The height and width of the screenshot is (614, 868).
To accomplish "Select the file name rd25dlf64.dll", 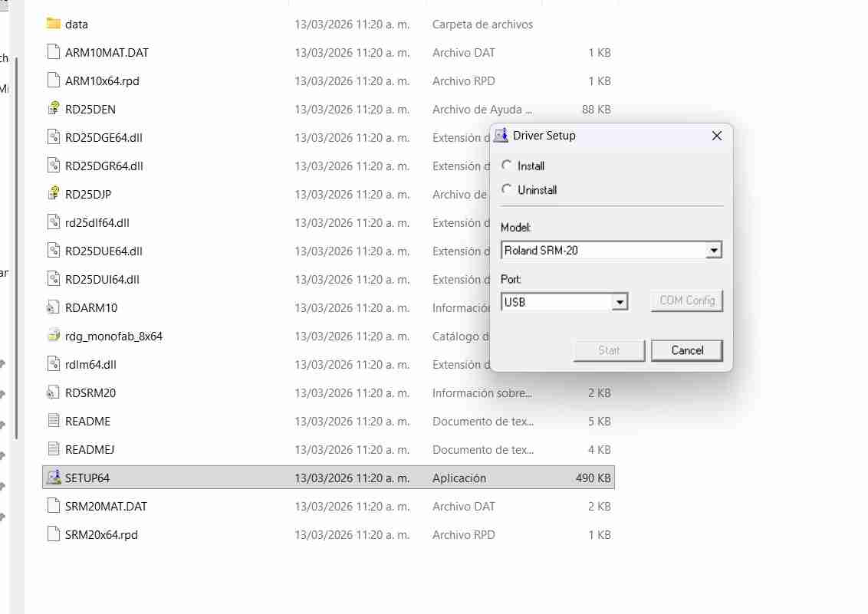I will (x=97, y=222).
